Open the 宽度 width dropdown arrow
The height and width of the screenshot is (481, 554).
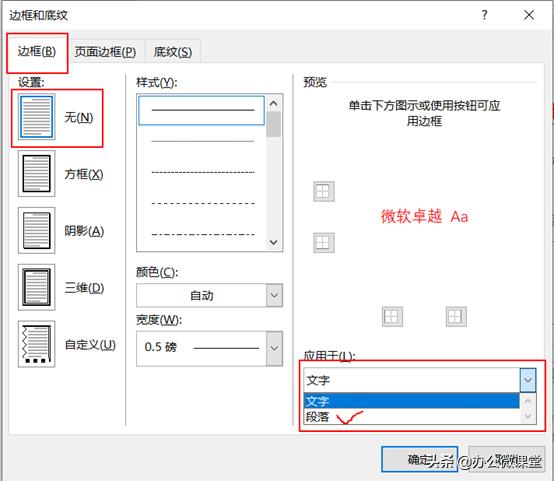pyautogui.click(x=274, y=348)
